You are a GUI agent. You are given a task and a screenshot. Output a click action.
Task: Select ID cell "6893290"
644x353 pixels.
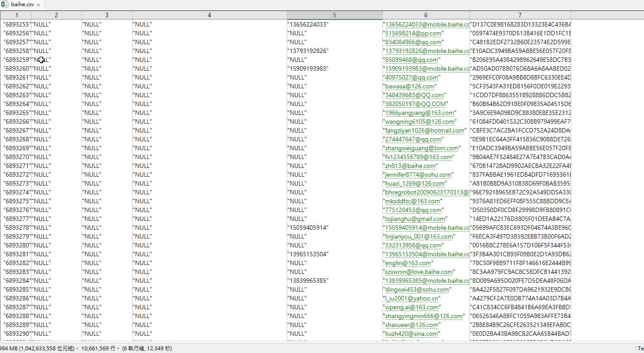[x=17, y=334]
